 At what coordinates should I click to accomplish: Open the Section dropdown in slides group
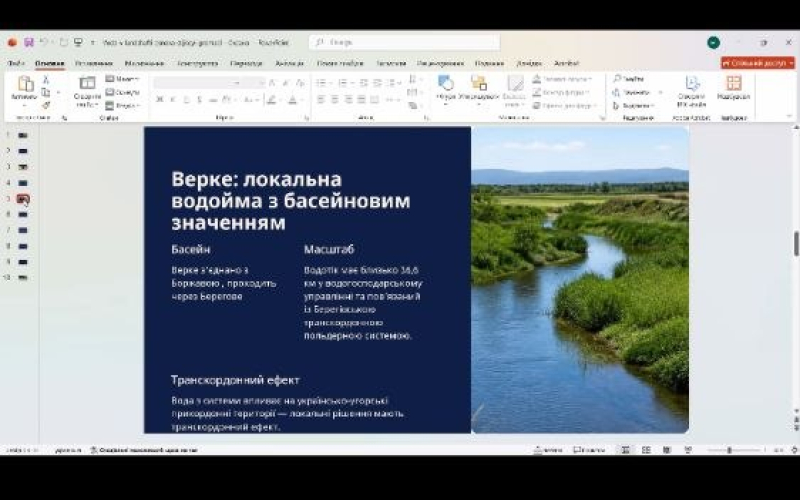tap(122, 106)
